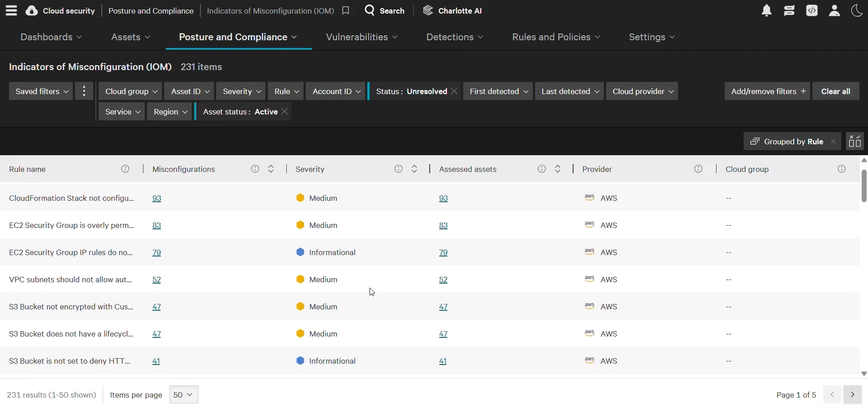The image size is (868, 408).
Task: Go to the next results page
Action: [853, 395]
